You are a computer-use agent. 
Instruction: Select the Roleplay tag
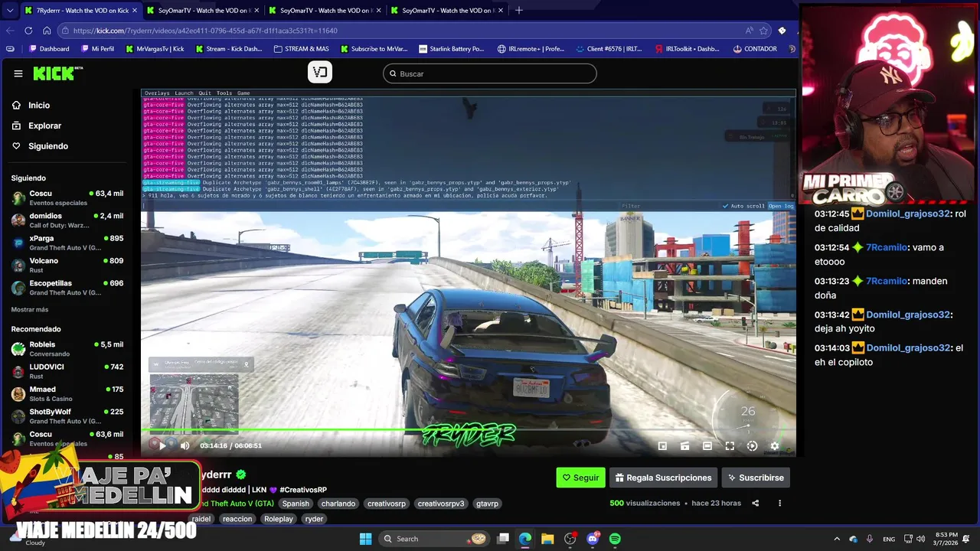278,519
